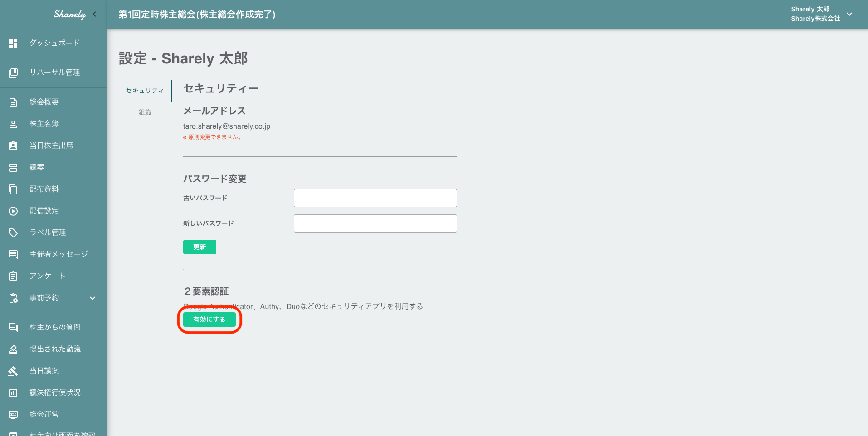Enable two-factor auth via 有効にする
Image resolution: width=868 pixels, height=436 pixels.
click(209, 319)
